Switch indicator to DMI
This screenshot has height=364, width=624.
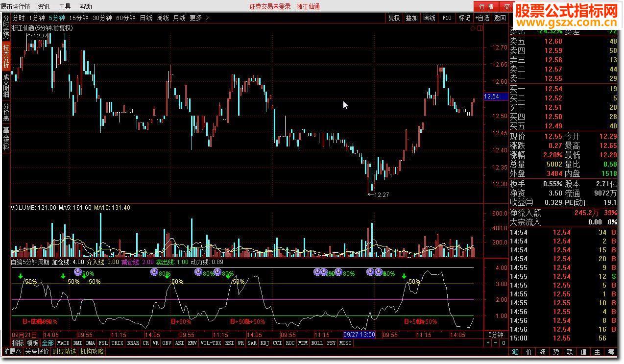[x=78, y=343]
